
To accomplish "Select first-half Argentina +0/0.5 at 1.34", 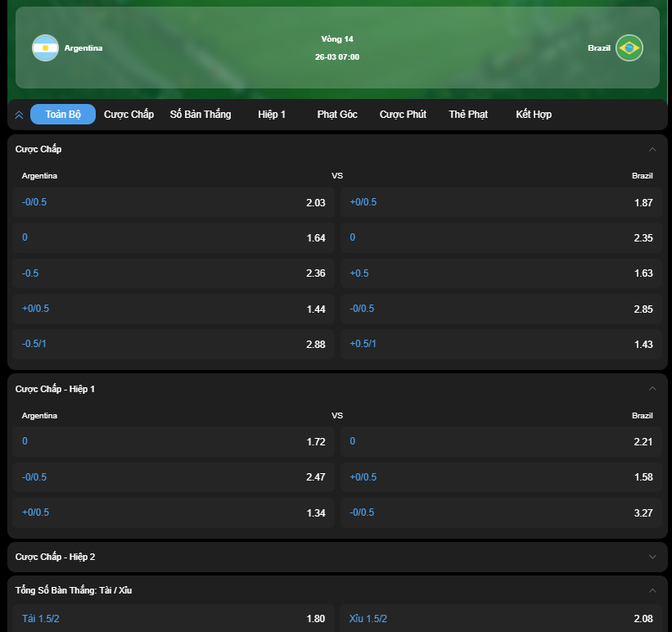I will click(174, 512).
